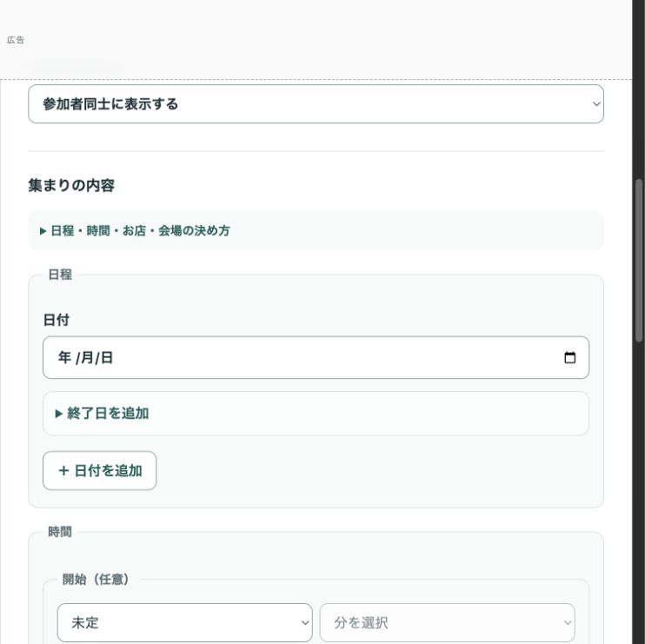
Task: Open the 参加者同士に表示する dropdown
Action: click(x=316, y=104)
